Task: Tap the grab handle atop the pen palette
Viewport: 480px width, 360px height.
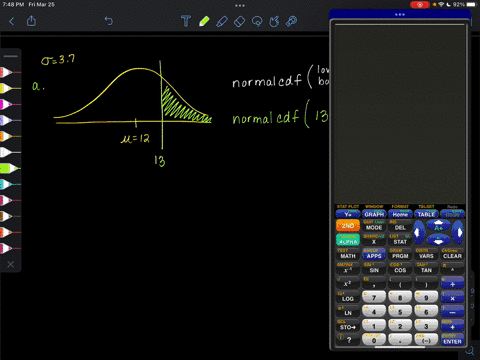Action: point(11,56)
